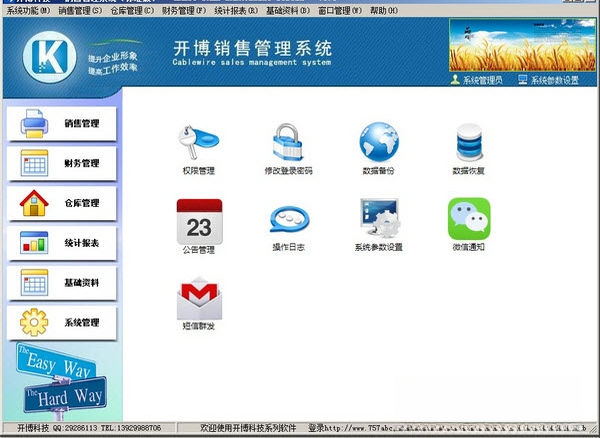Click the 系统管理 gear icon

[x=34, y=322]
